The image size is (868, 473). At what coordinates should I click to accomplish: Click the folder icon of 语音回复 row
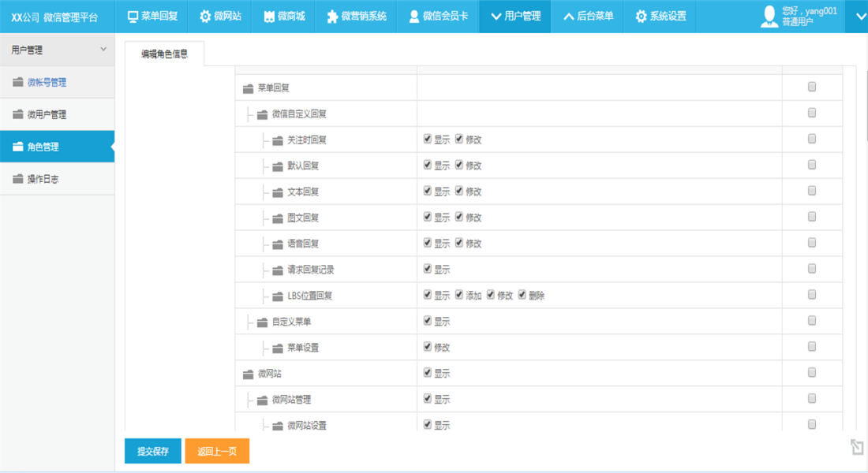point(278,244)
